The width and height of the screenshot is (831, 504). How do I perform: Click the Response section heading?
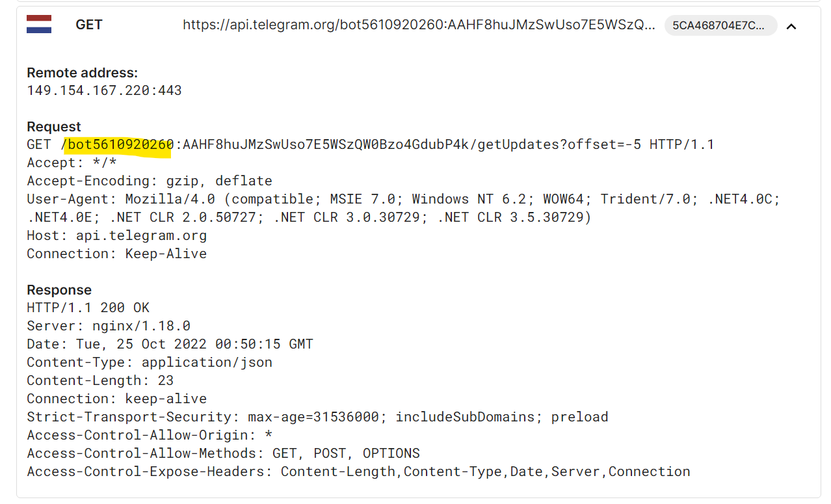[59, 290]
